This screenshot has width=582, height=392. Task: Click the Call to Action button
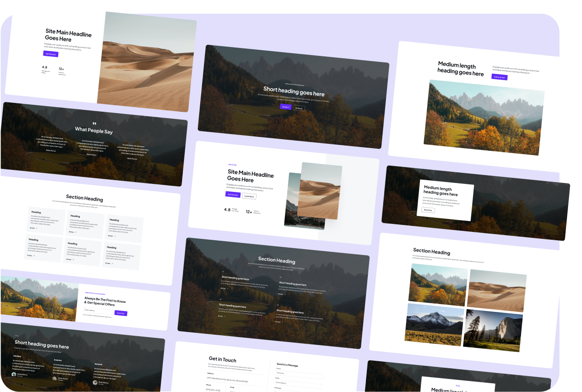click(500, 77)
